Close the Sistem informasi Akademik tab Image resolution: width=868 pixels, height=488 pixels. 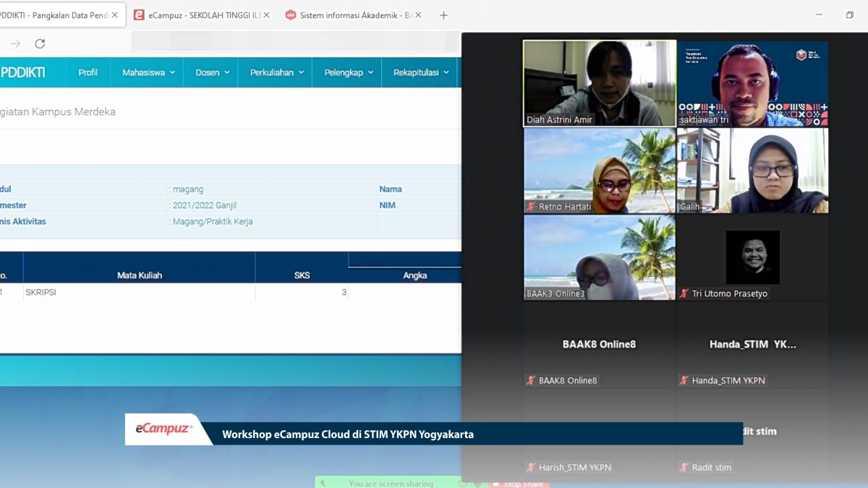click(417, 14)
